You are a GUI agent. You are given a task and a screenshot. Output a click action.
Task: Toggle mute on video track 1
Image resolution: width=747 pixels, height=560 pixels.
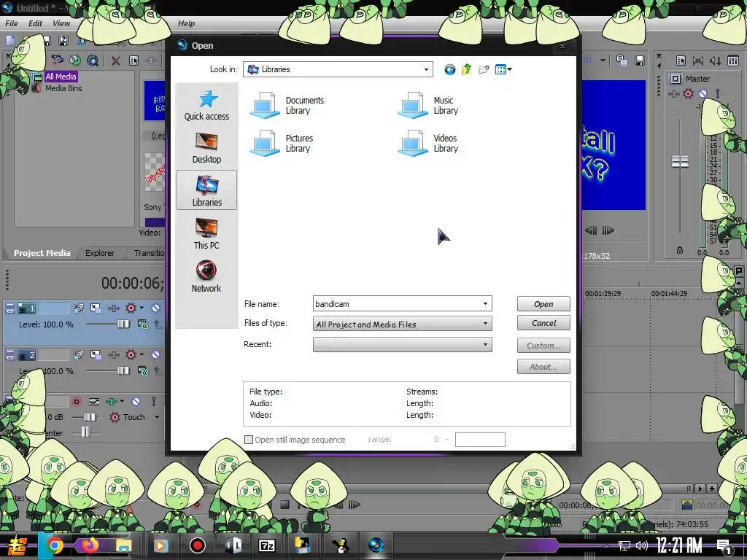click(156, 308)
